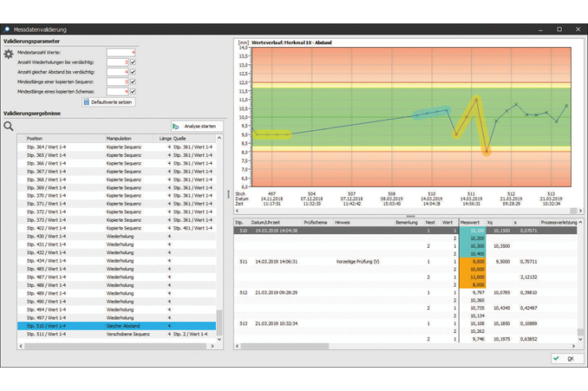Image resolution: width=588 pixels, height=391 pixels.
Task: Sort table by the Messwert column header
Action: tap(470, 223)
